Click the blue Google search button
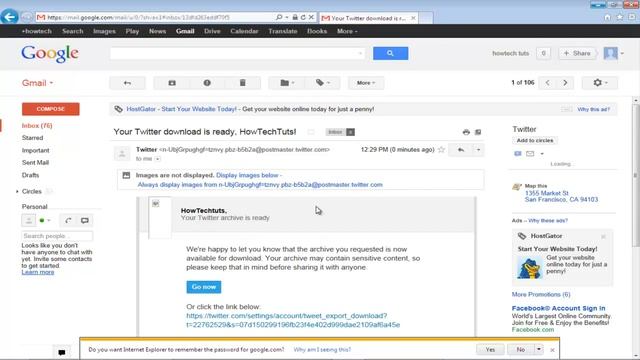640x360 pixels. pyautogui.click(x=390, y=53)
